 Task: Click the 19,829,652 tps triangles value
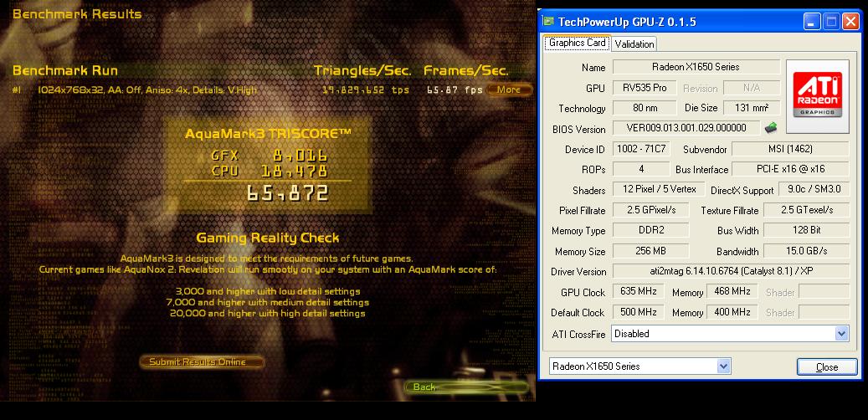(366, 90)
